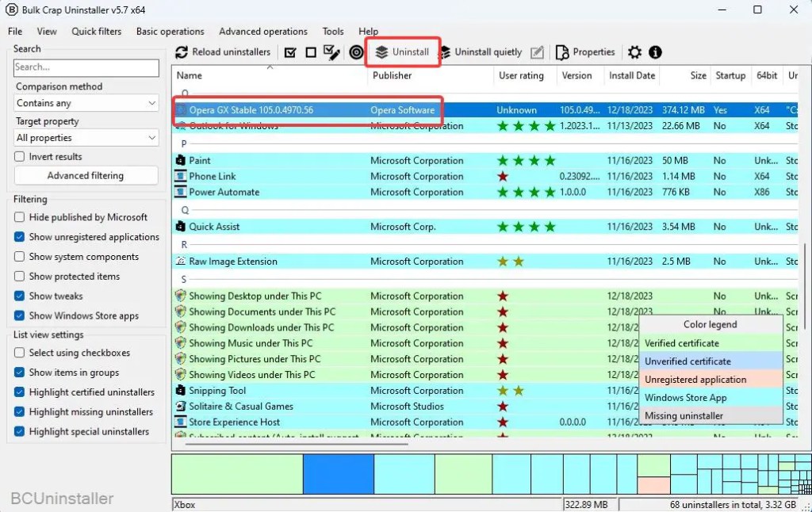Click the Advanced filtering button

click(86, 175)
